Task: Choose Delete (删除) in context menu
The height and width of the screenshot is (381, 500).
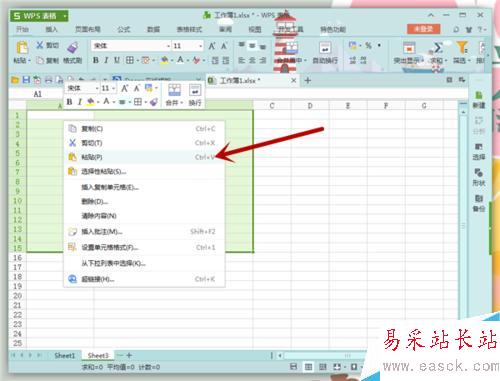Action: click(144, 201)
